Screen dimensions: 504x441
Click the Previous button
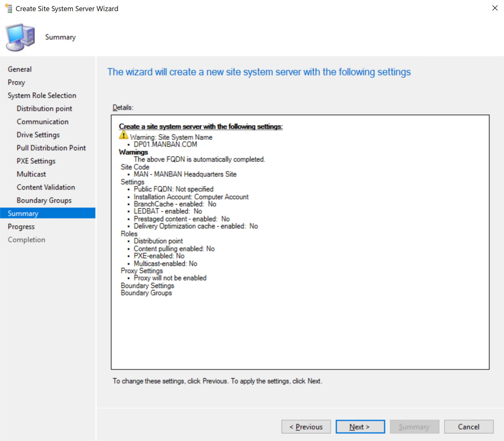tap(306, 427)
